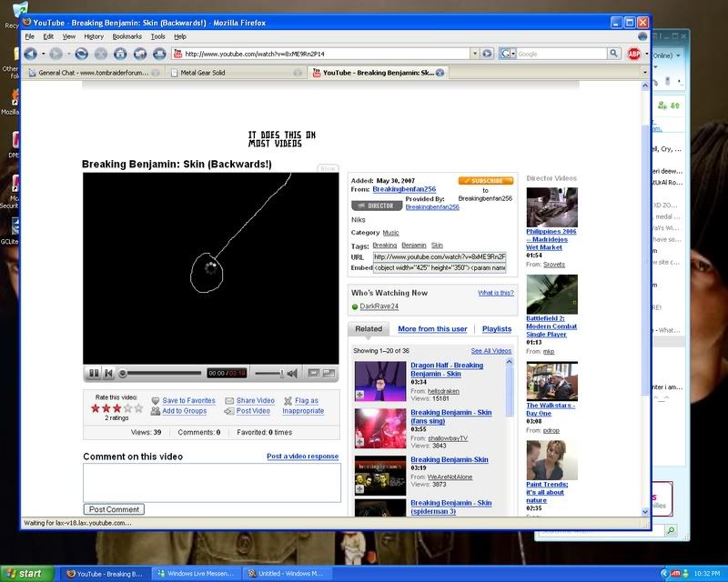The image size is (728, 582).
Task: Open Battlefield 2 Modern Combat thumbnail
Action: (552, 295)
